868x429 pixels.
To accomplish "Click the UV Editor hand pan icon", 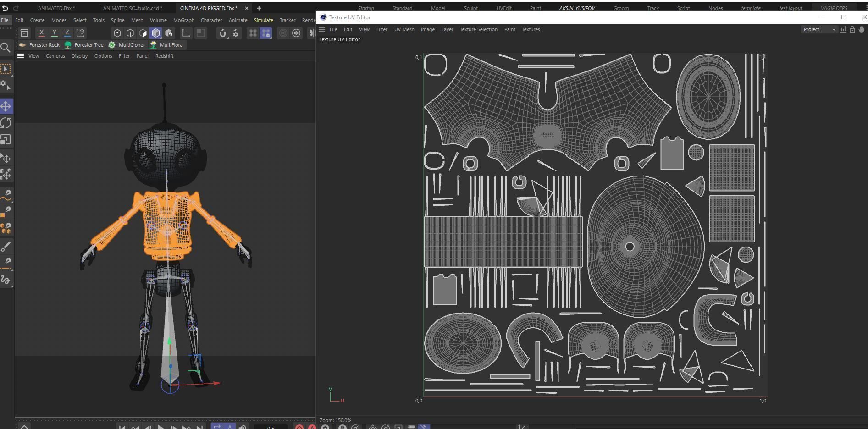I will (862, 29).
